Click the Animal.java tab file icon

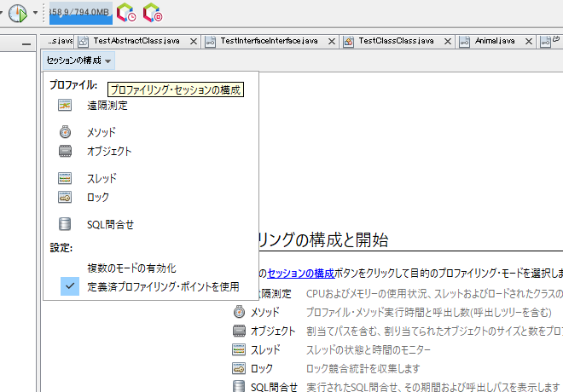464,42
